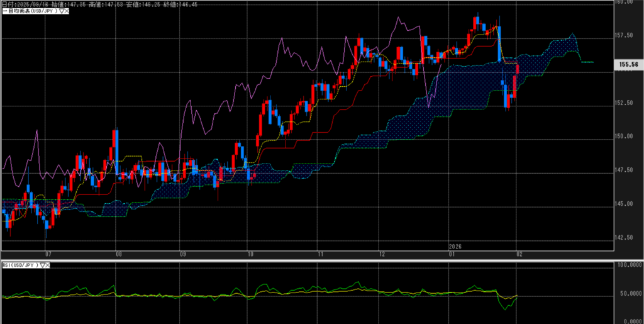This screenshot has height=324, width=644.
Task: Close the Ichimoku (一目均衡表) indicator with X
Action: click(x=66, y=11)
